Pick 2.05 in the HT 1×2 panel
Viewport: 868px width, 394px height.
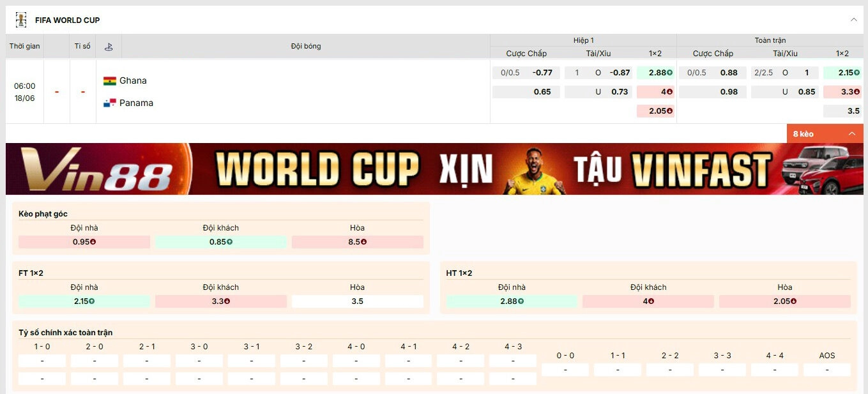click(785, 301)
